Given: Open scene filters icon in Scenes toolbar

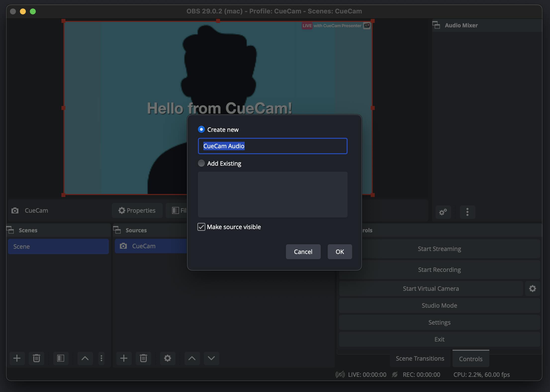Looking at the screenshot, I should click(61, 358).
